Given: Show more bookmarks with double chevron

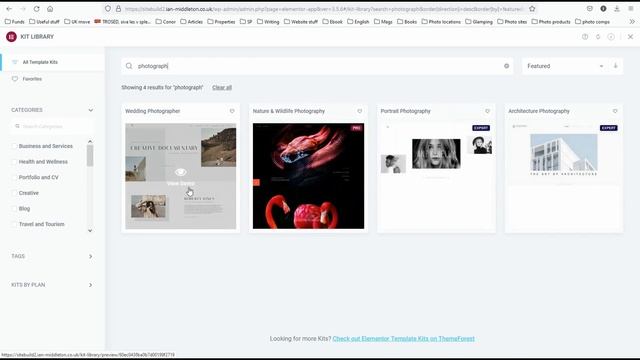Looking at the screenshot, I should pyautogui.click(x=632, y=22).
